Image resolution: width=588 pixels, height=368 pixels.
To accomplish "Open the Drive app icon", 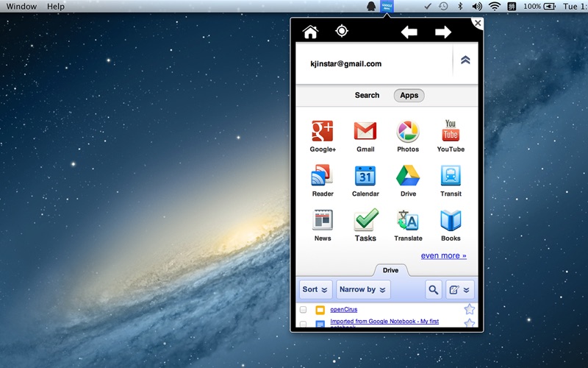I will (x=408, y=175).
